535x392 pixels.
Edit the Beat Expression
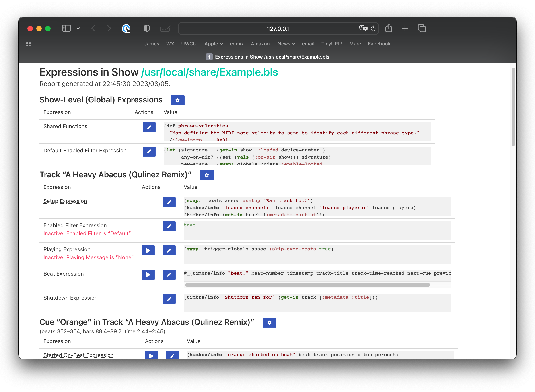click(169, 275)
